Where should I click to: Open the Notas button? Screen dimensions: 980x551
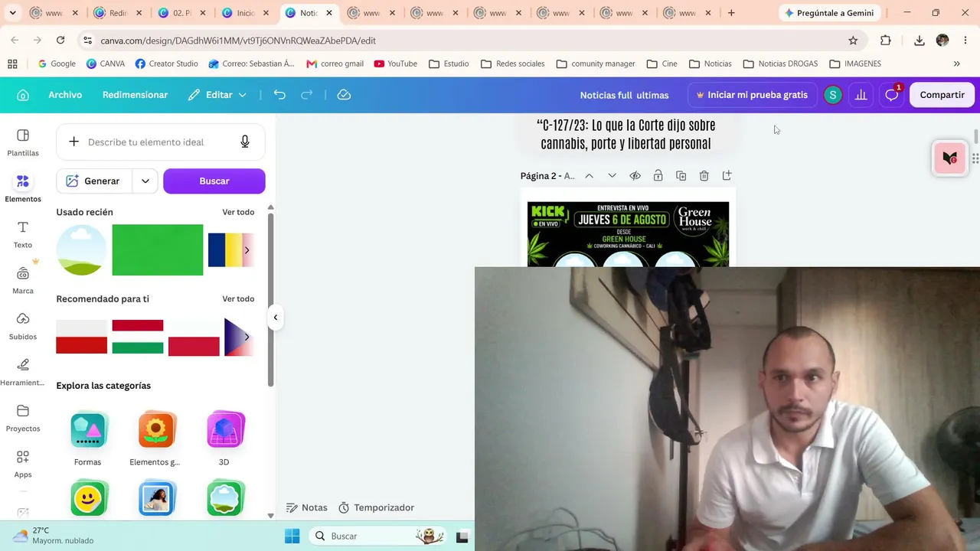point(306,507)
